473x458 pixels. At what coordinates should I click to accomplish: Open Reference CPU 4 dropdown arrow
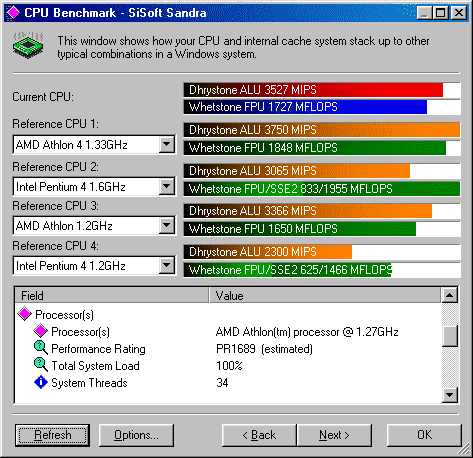tap(166, 266)
